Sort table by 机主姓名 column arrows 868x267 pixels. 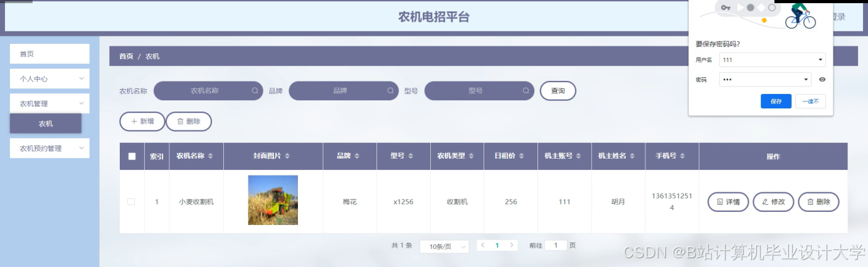[633, 156]
